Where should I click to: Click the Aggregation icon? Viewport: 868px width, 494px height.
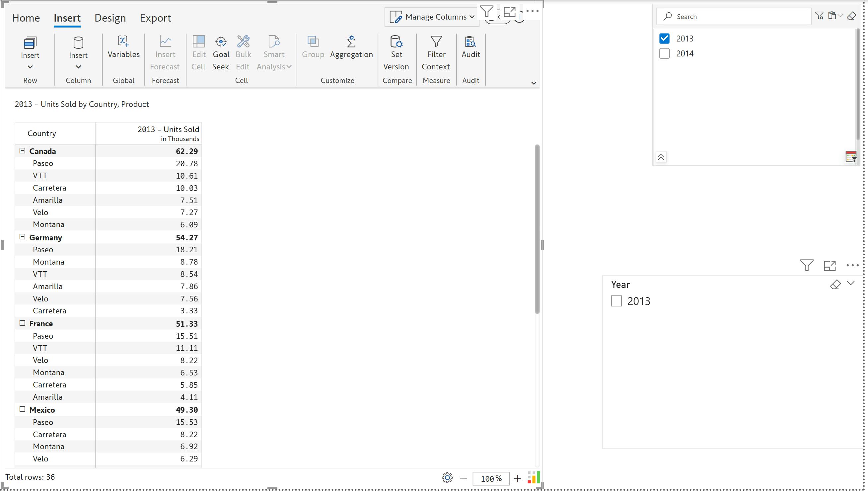coord(351,42)
